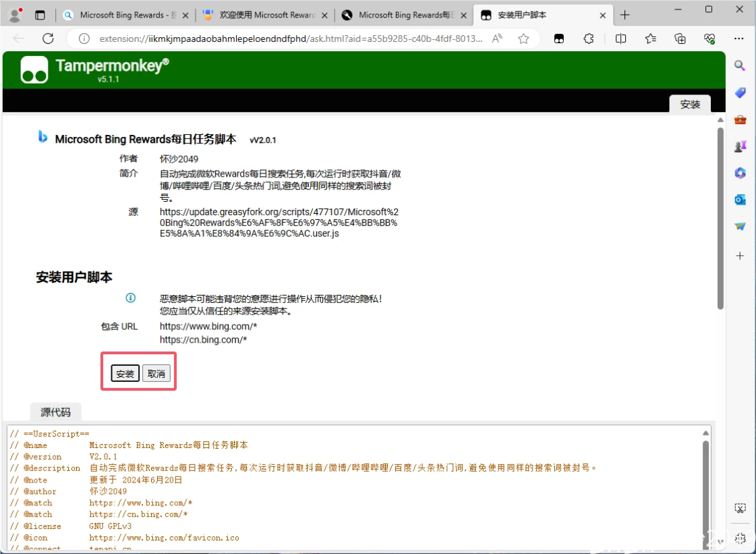Select the 安装 tab in Tampermonkey header
The image size is (756, 554).
pyautogui.click(x=690, y=104)
